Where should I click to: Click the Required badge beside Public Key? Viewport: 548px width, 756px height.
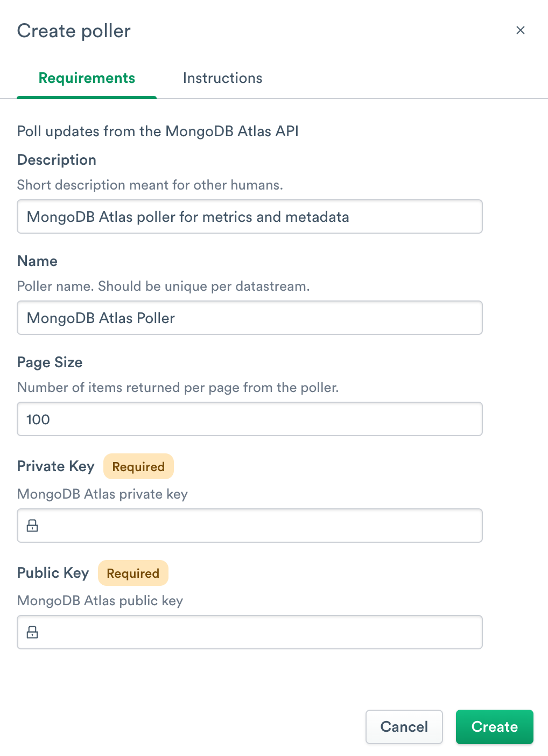click(133, 573)
